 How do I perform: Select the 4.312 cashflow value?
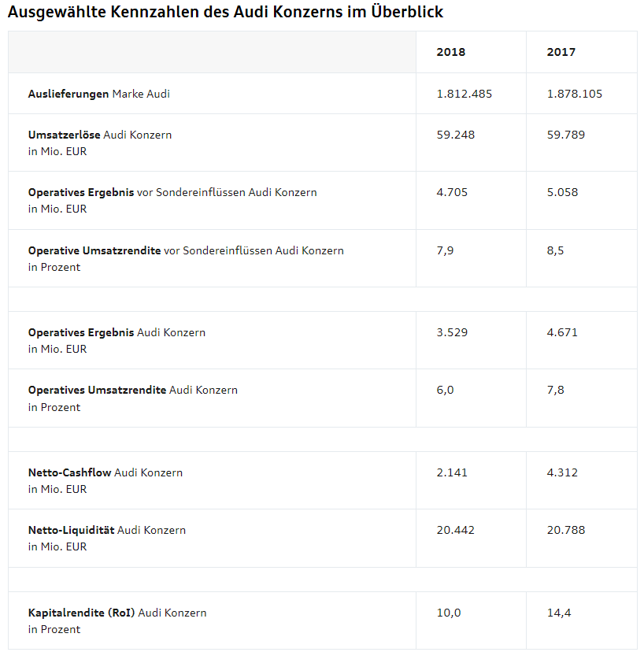tap(562, 472)
